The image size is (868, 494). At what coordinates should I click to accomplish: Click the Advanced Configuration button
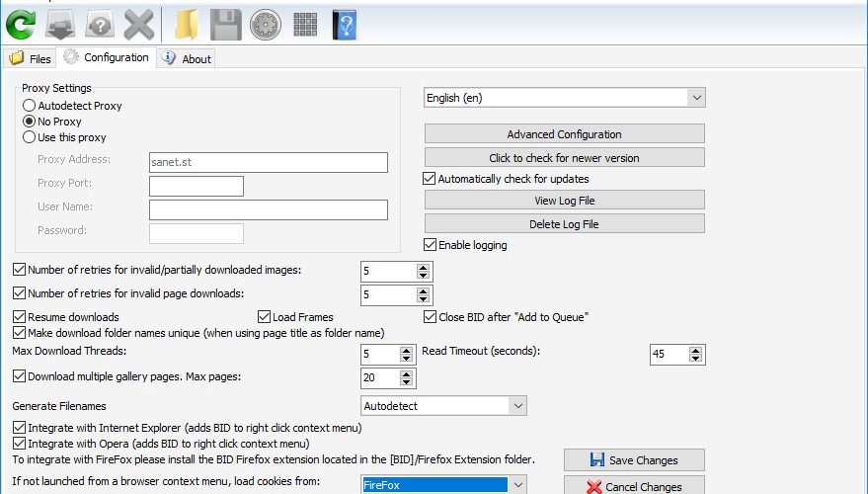pyautogui.click(x=564, y=134)
